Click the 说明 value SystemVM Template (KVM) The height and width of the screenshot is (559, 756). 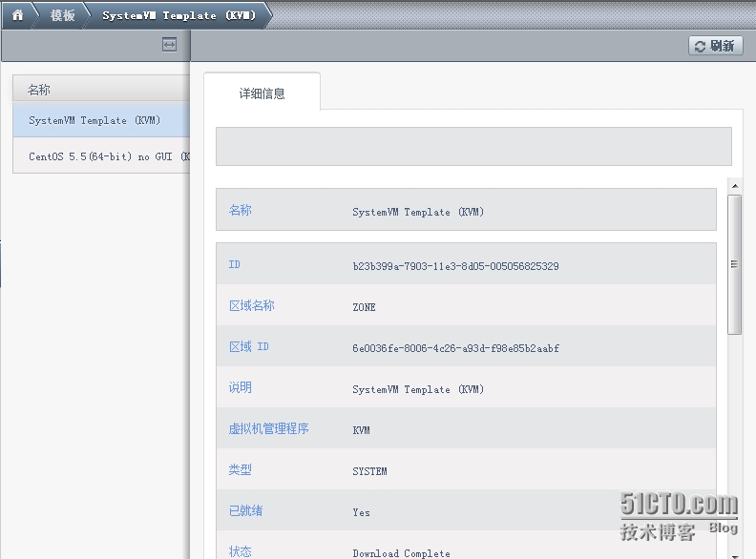click(418, 389)
